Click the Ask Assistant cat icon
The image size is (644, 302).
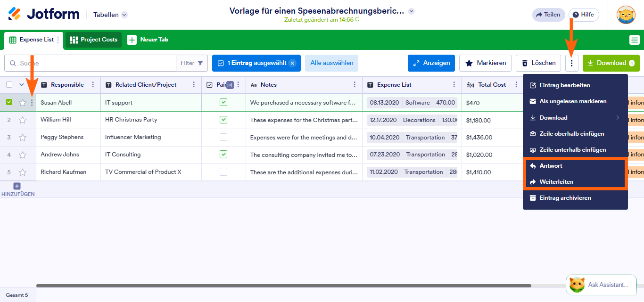coord(576,285)
